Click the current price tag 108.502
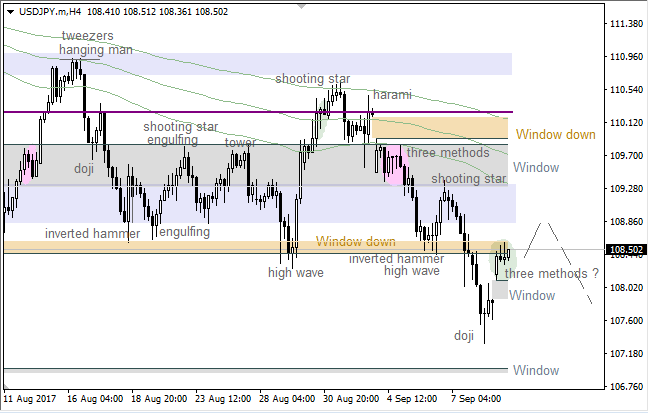Screen dimensions: 648x413 click(x=626, y=250)
